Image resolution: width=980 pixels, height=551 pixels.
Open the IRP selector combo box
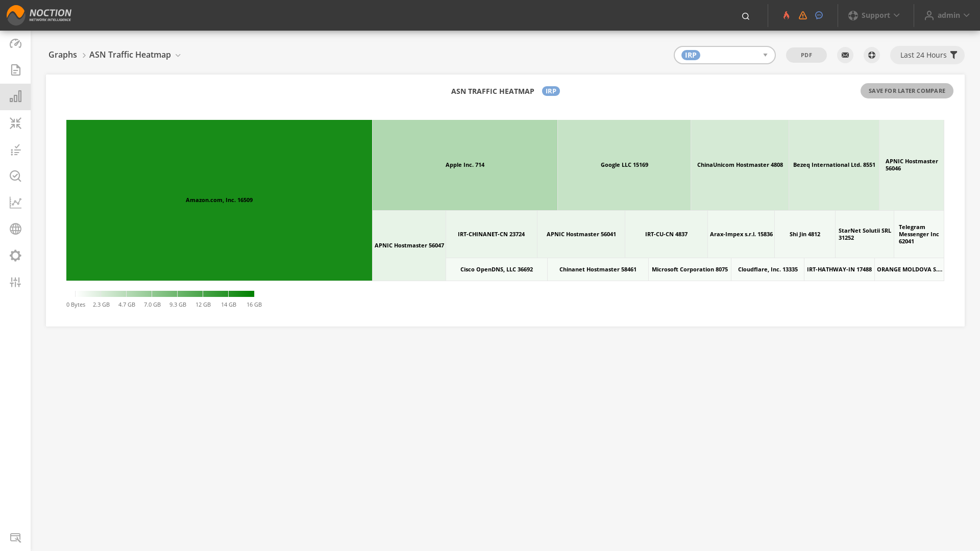[725, 55]
